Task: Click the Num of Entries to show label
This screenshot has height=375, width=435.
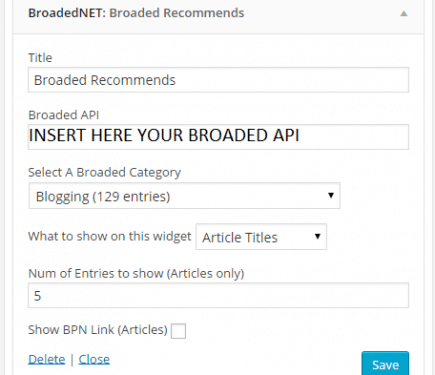Action: 136,273
